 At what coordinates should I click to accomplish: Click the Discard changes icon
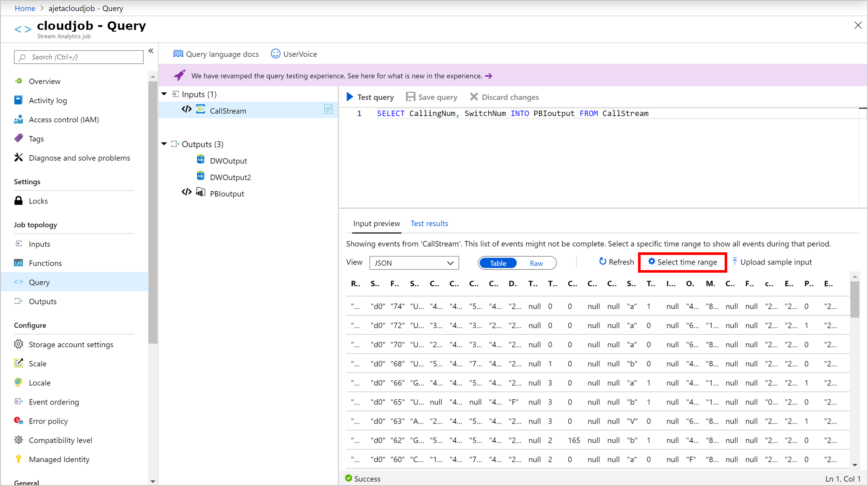click(x=474, y=97)
